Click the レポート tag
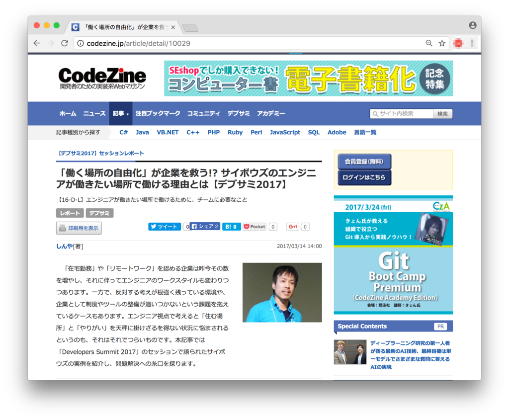This screenshot has height=420, width=509. 70,213
